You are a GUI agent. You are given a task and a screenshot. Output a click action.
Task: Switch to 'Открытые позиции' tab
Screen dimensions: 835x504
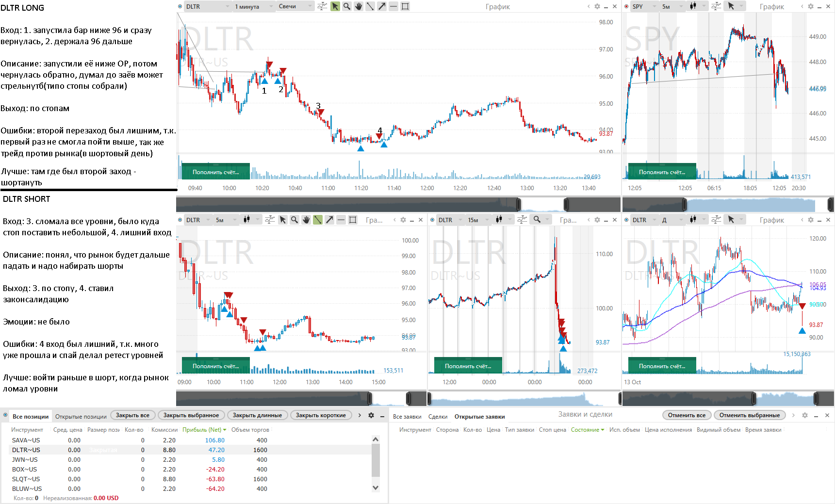tap(81, 416)
